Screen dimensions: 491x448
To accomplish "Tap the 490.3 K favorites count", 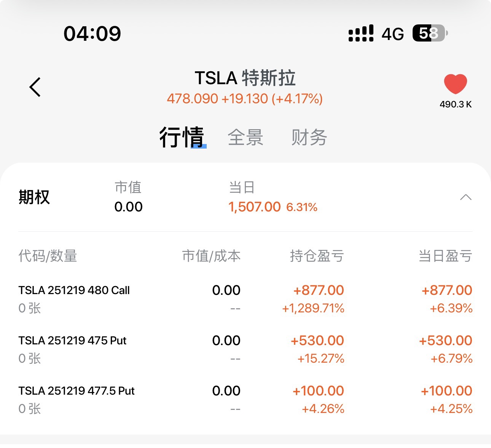I will (455, 104).
